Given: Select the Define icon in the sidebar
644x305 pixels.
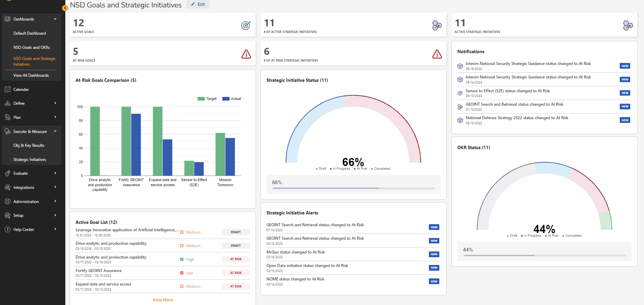Looking at the screenshot, I should point(7,103).
